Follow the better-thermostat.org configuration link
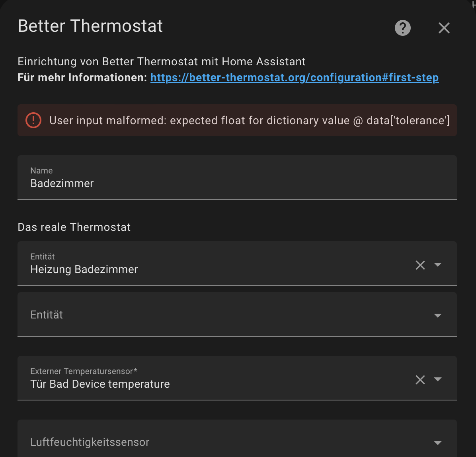The height and width of the screenshot is (457, 476). [x=295, y=78]
